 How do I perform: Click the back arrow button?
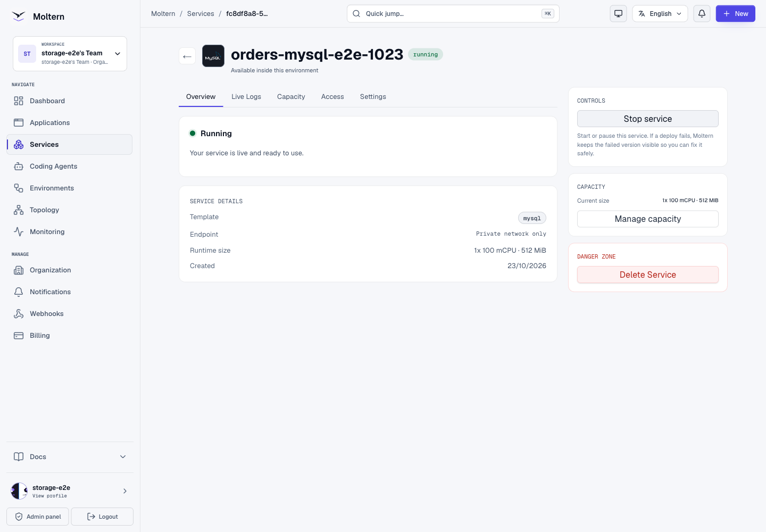[187, 56]
